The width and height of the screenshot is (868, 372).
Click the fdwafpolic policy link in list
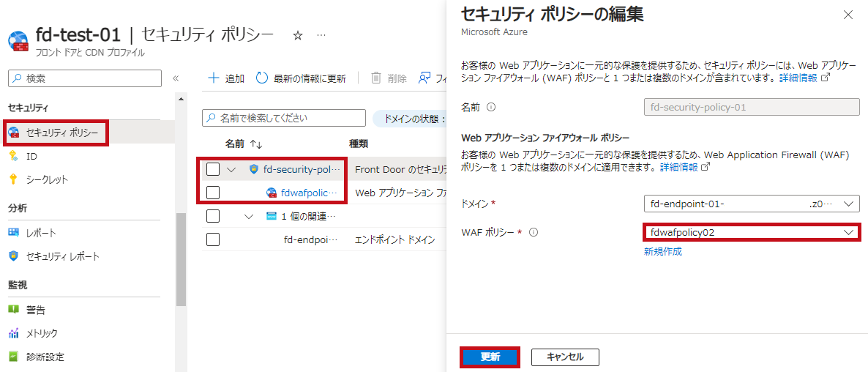click(308, 193)
